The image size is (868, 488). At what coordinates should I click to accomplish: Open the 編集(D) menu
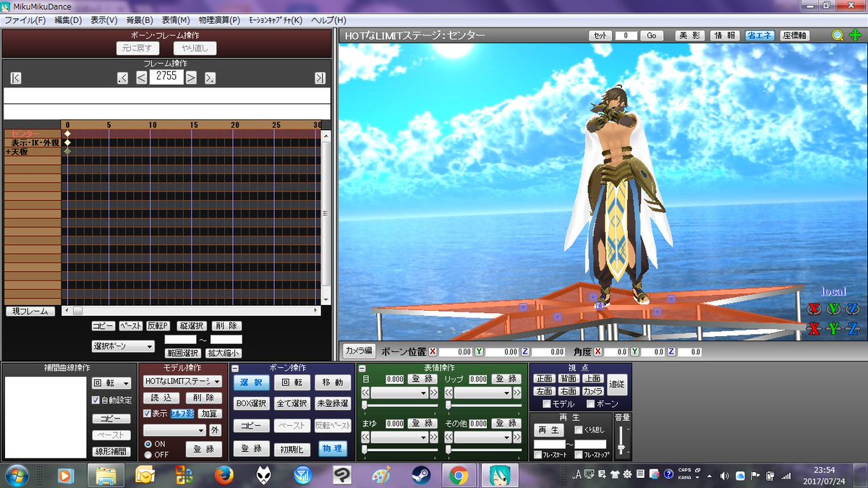click(x=68, y=20)
